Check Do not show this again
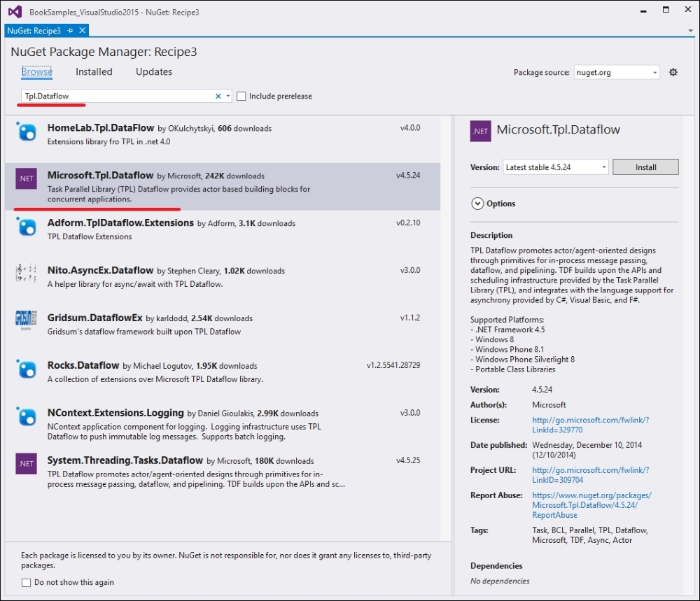The image size is (700, 601). pyautogui.click(x=27, y=582)
